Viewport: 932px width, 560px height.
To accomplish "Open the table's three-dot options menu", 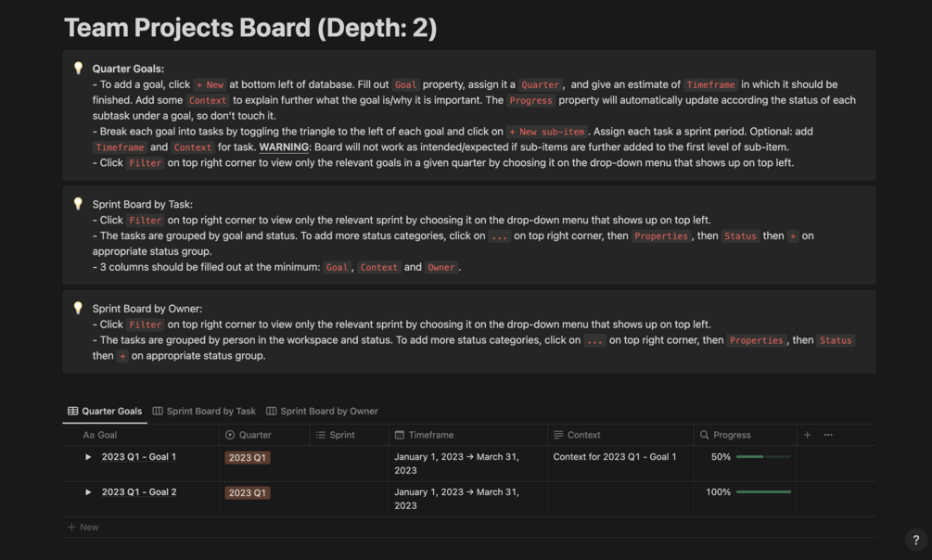I will click(x=828, y=435).
